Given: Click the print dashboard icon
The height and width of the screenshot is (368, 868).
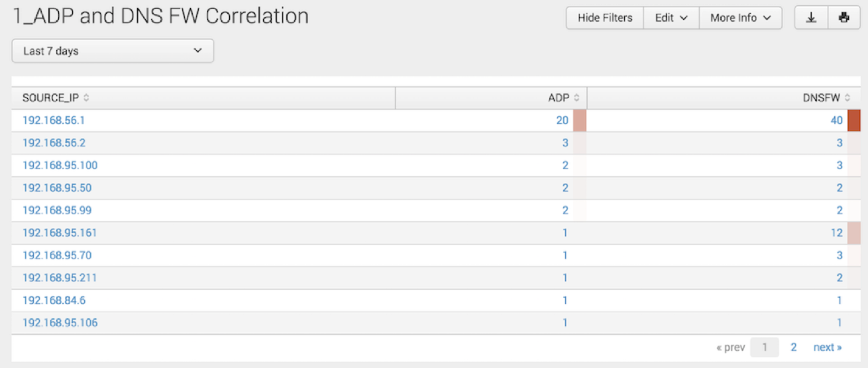Looking at the screenshot, I should [x=844, y=18].
